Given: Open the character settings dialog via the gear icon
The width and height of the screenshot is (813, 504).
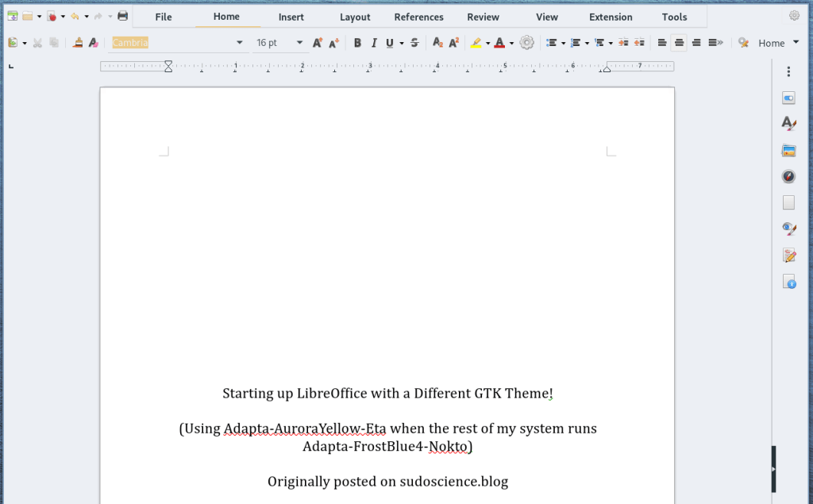Looking at the screenshot, I should click(526, 42).
